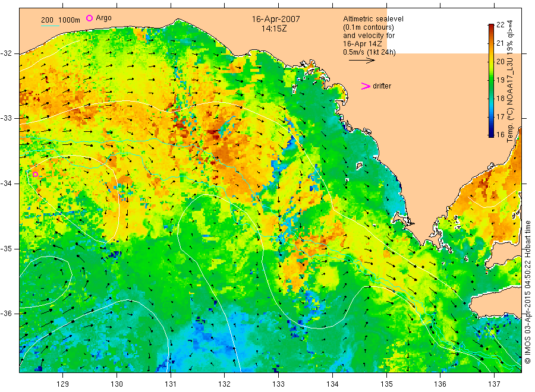This screenshot has height=392, width=535.
Task: Click longitude axis label 135
Action: (386, 384)
